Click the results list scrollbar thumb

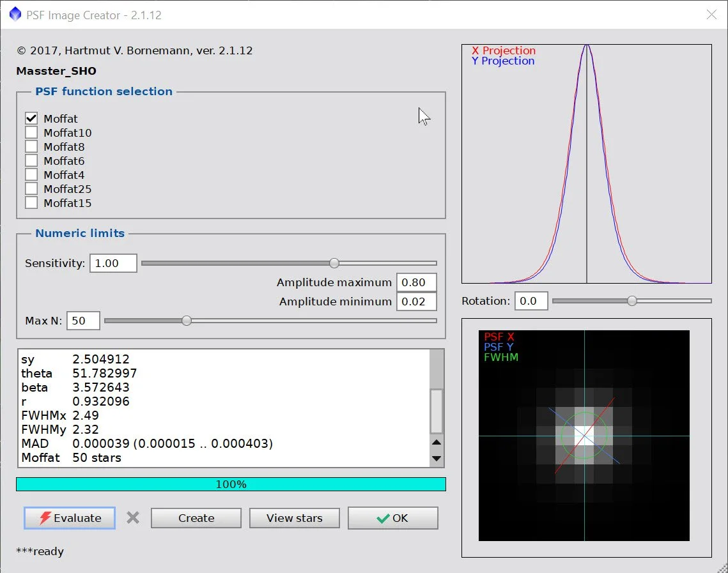pyautogui.click(x=437, y=411)
